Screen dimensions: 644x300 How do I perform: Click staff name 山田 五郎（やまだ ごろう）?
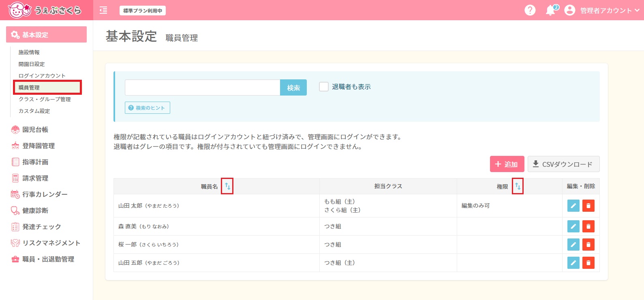pos(149,263)
